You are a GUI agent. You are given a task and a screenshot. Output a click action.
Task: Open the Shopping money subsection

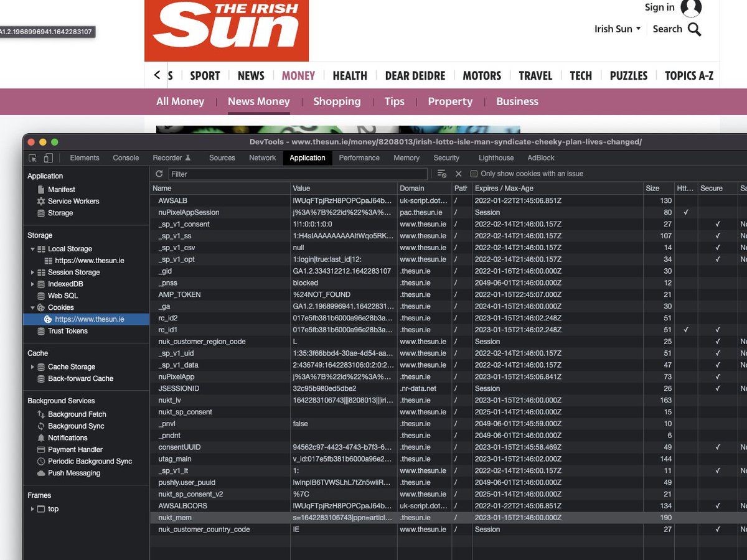coord(337,101)
